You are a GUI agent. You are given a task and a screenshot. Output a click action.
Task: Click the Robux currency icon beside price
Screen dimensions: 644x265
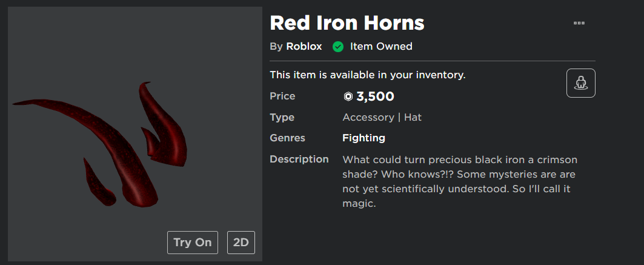pyautogui.click(x=348, y=97)
